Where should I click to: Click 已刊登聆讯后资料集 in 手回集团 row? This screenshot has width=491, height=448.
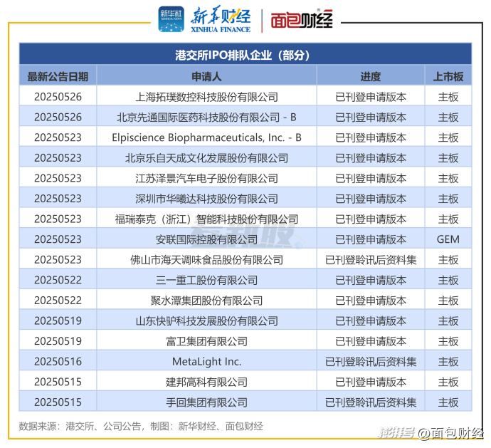point(371,402)
